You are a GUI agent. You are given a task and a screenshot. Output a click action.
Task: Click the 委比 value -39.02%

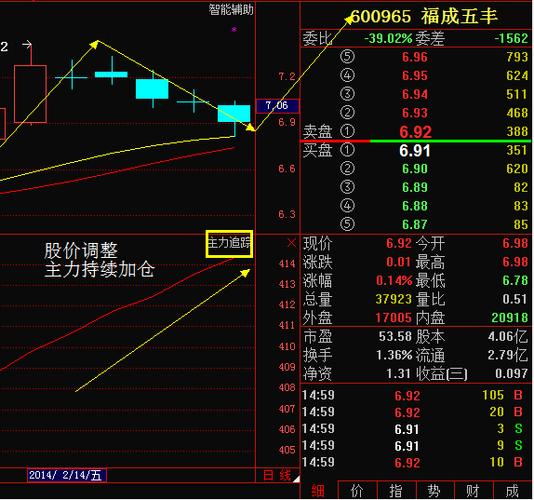(388, 38)
